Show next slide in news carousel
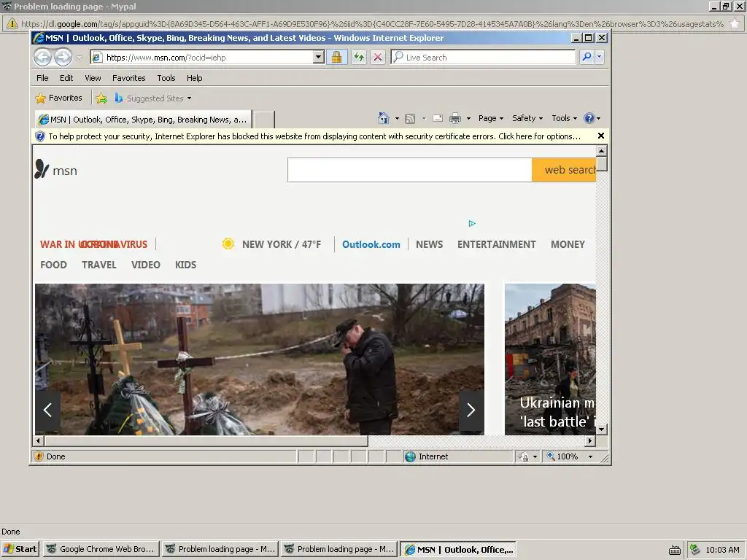 coord(471,410)
